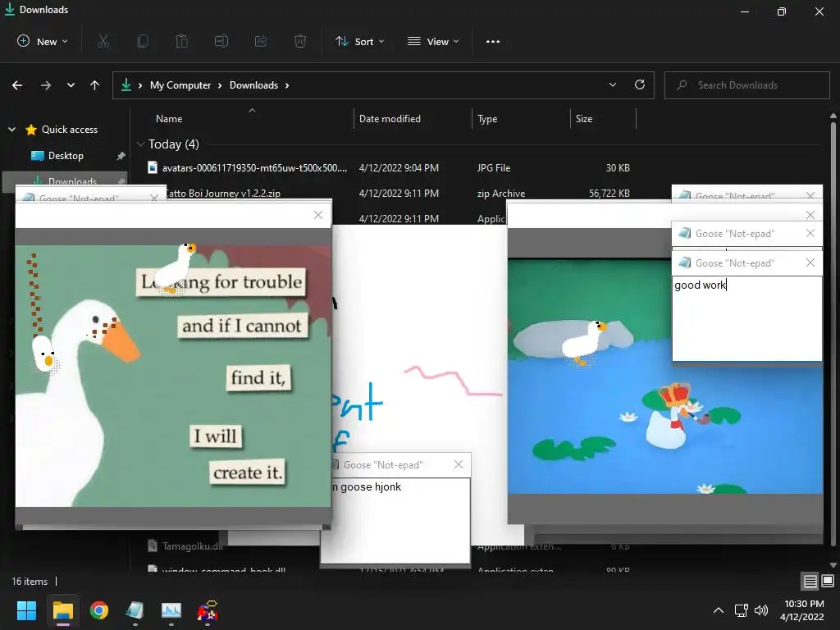The height and width of the screenshot is (630, 840).
Task: Select the avatars-000611719350 JPG file
Action: pos(254,167)
